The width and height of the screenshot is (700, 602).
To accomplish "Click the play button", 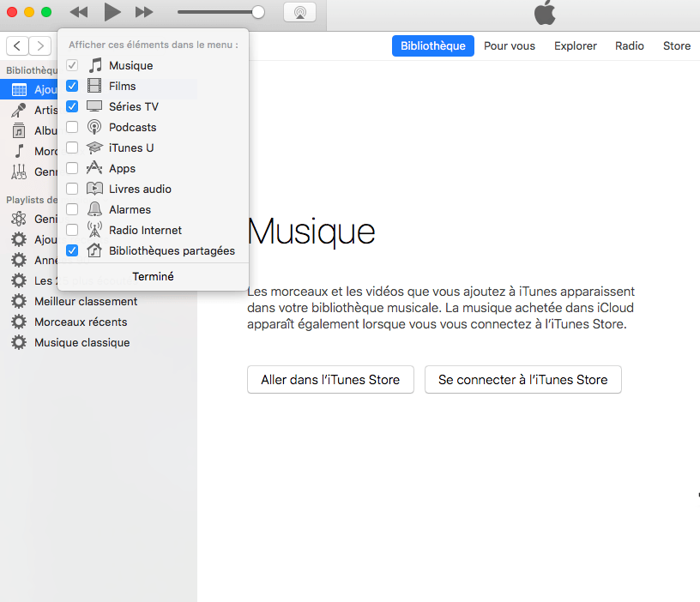I will click(112, 12).
